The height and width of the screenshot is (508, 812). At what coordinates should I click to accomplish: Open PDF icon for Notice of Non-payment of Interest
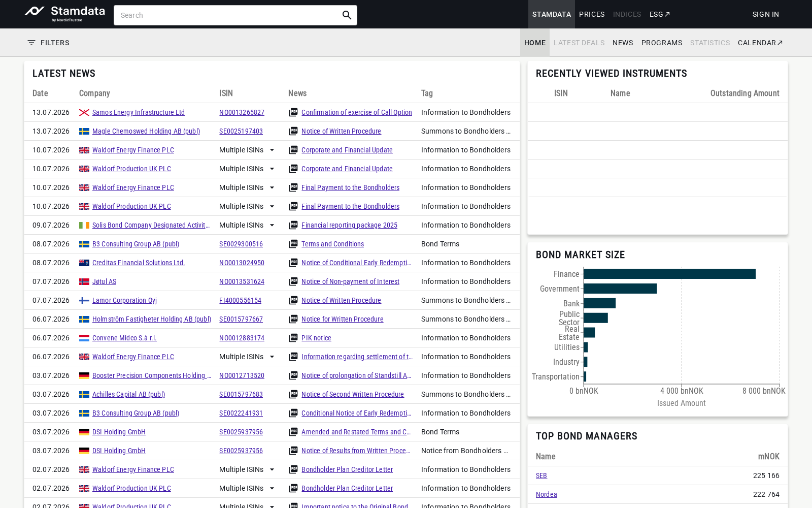pyautogui.click(x=293, y=281)
